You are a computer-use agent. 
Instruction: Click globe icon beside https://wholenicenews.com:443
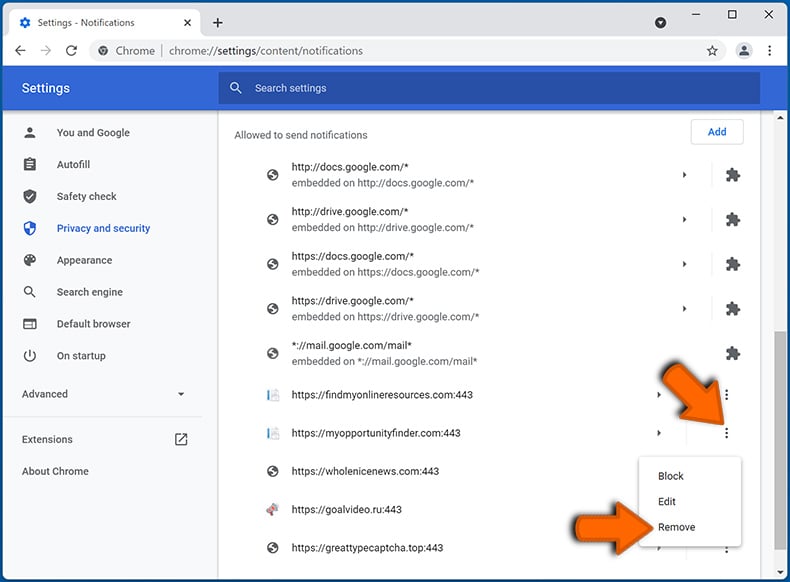[x=273, y=471]
